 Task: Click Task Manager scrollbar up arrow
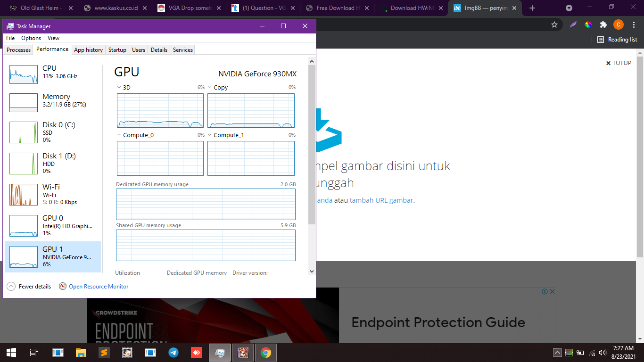tap(312, 61)
